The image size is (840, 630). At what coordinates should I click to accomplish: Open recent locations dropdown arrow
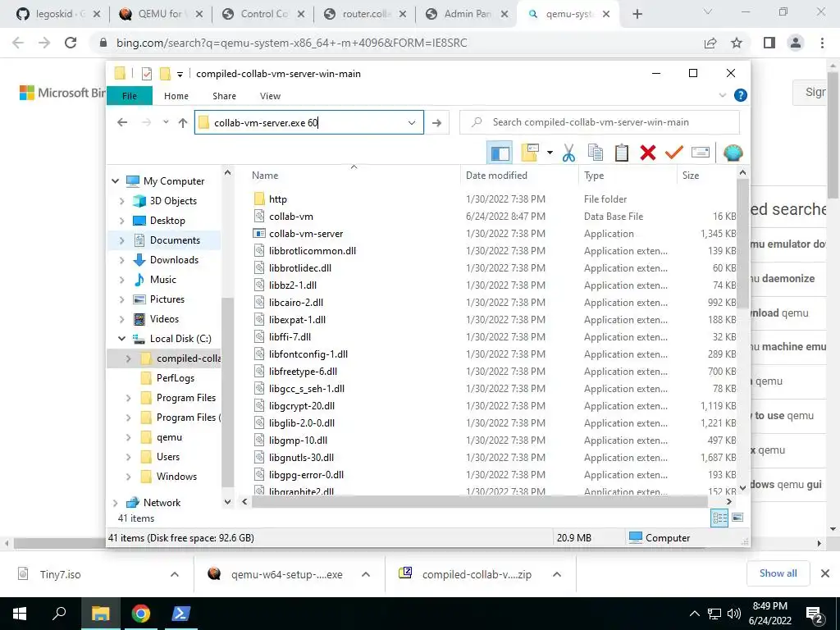[166, 123]
